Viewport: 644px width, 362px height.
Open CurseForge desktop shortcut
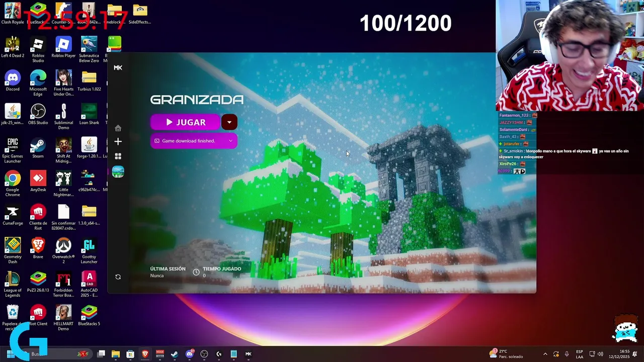pyautogui.click(x=13, y=215)
